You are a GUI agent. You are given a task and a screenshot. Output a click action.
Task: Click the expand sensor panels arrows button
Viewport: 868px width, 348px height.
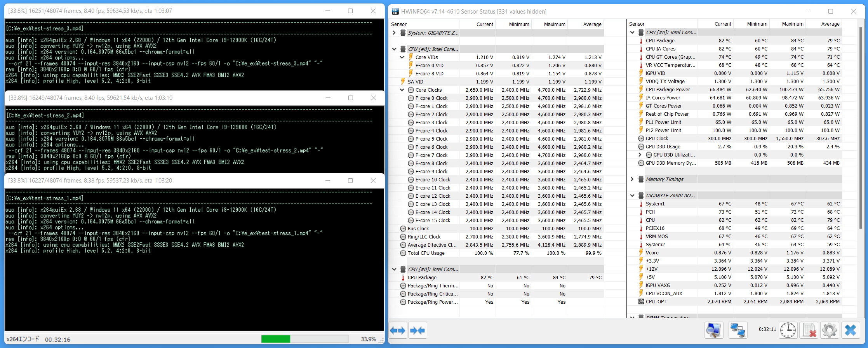tap(398, 331)
